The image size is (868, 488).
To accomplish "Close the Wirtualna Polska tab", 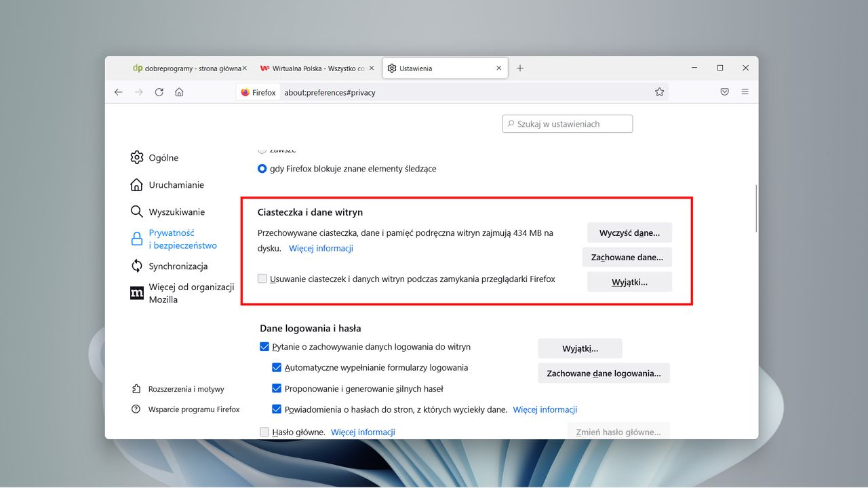I will [x=372, y=68].
